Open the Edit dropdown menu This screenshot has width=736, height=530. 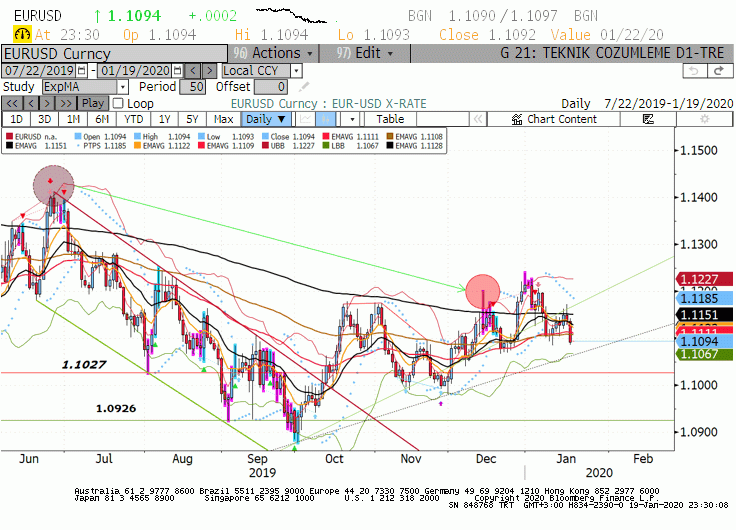click(x=365, y=53)
